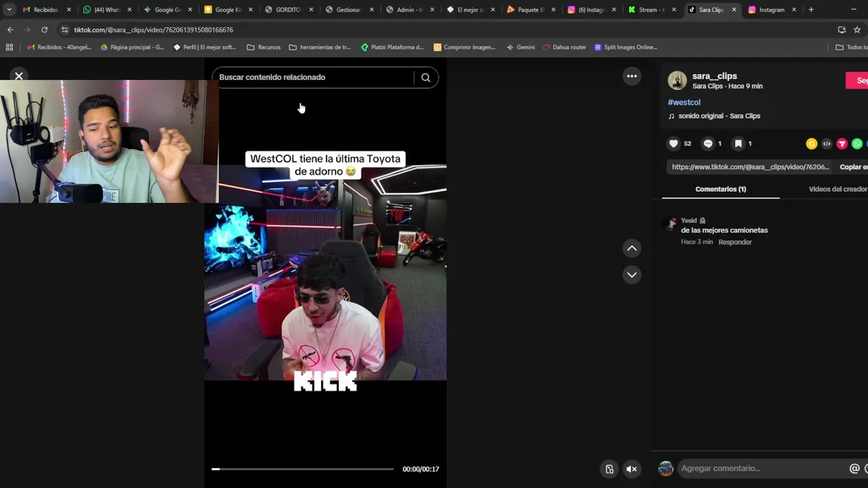The width and height of the screenshot is (868, 488).
Task: Open the Platzi: Plataforma bookmark
Action: (x=392, y=47)
